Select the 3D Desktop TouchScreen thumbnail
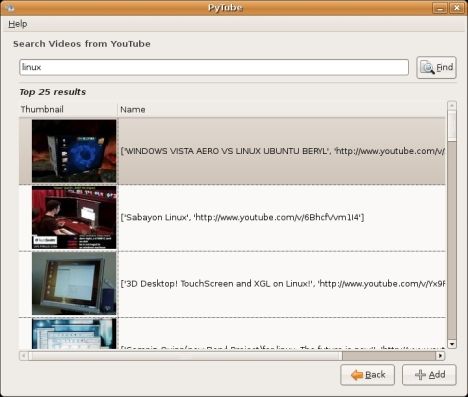Image resolution: width=468 pixels, height=397 pixels. [74, 283]
